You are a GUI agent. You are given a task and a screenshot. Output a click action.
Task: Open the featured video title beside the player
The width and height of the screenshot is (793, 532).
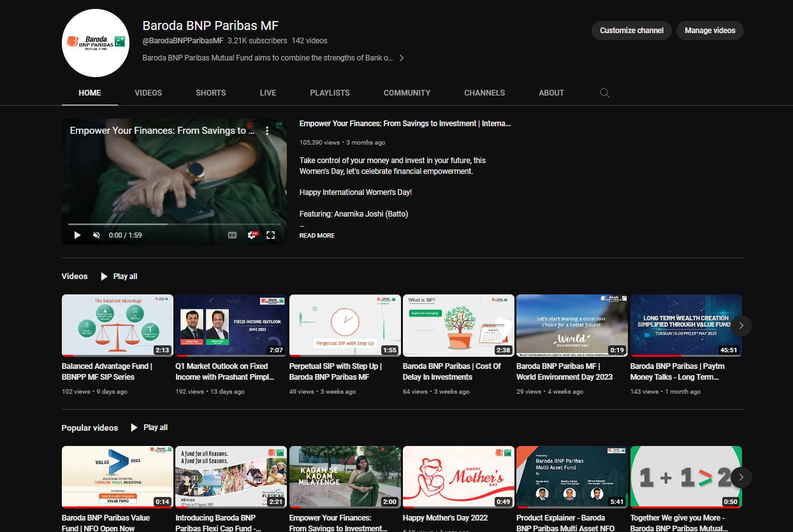tap(405, 124)
